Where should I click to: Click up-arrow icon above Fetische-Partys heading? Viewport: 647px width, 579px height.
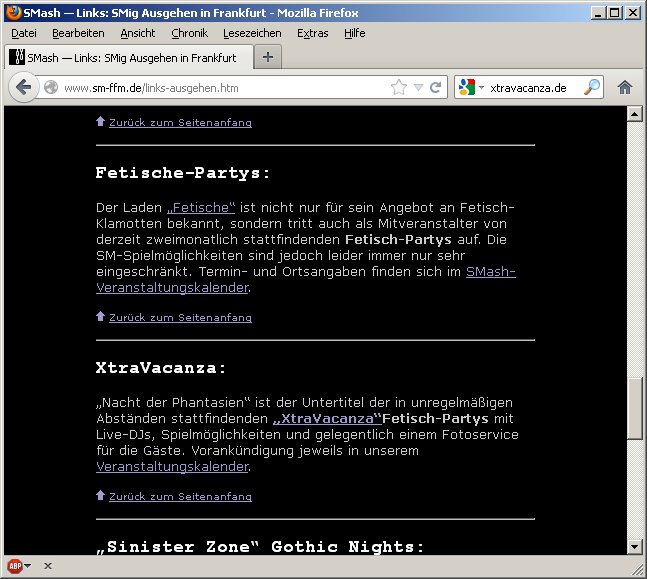coord(100,121)
